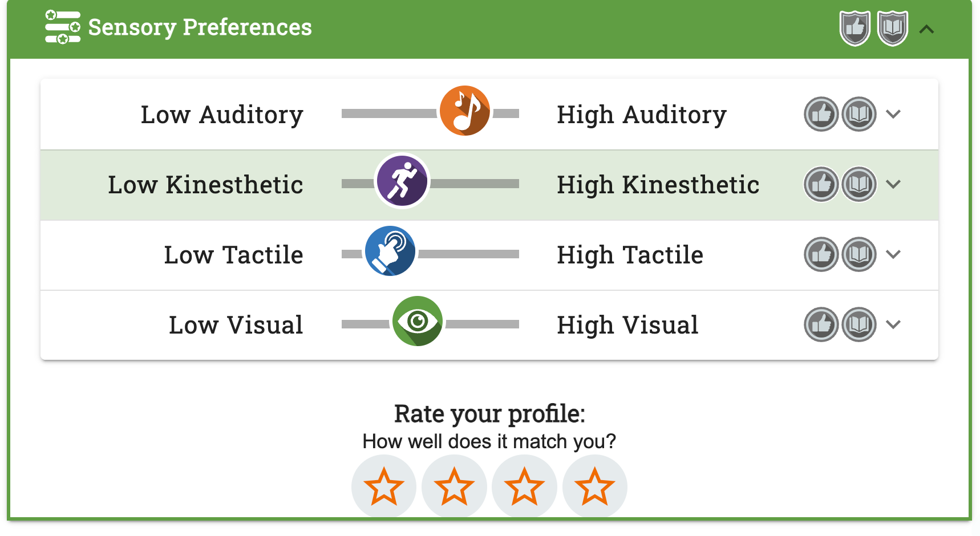980x536 pixels.
Task: Click the book icon in Visual row
Action: click(859, 324)
